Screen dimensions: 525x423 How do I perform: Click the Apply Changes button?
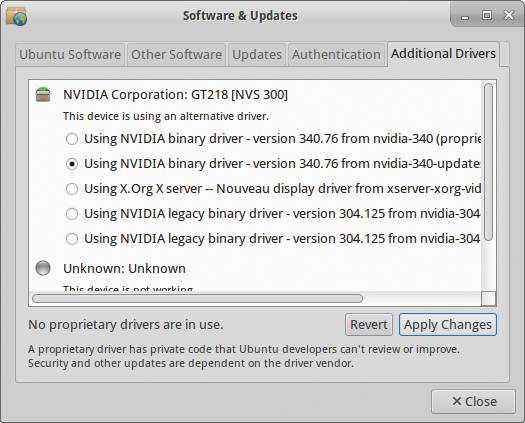[448, 325]
